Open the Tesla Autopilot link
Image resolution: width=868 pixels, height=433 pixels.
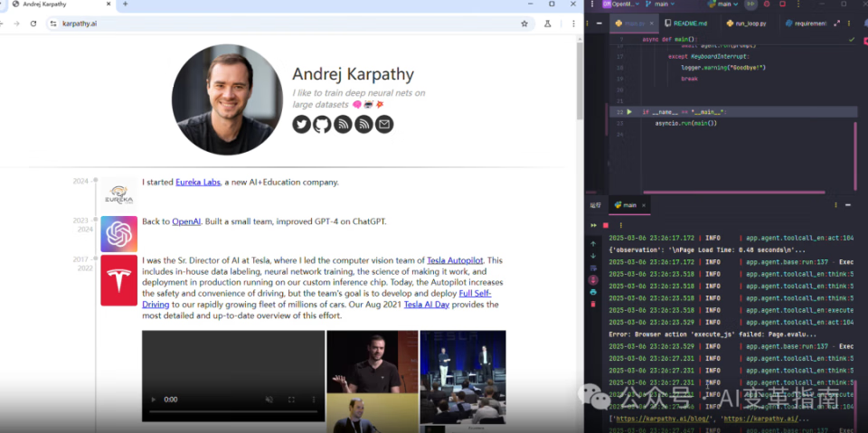pyautogui.click(x=455, y=260)
